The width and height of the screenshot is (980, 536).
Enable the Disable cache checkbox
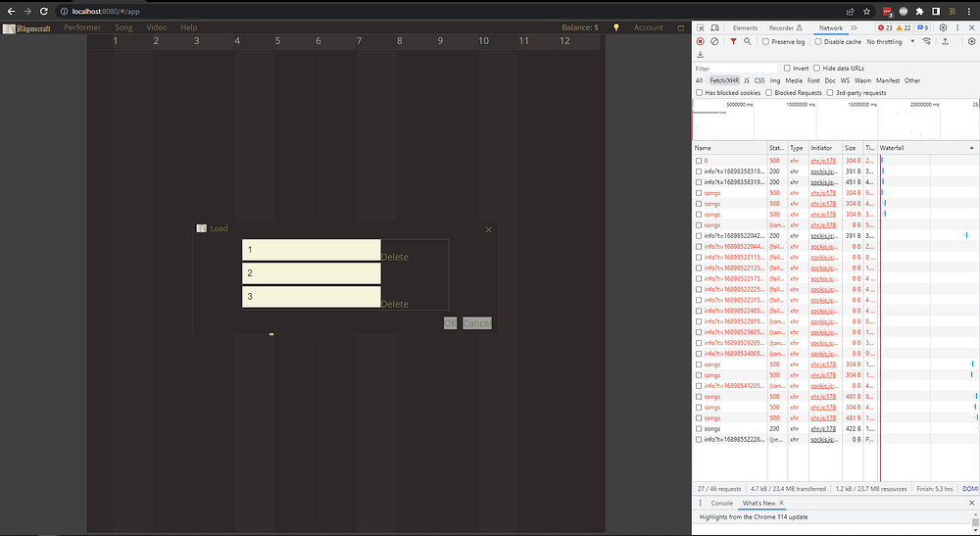[819, 42]
